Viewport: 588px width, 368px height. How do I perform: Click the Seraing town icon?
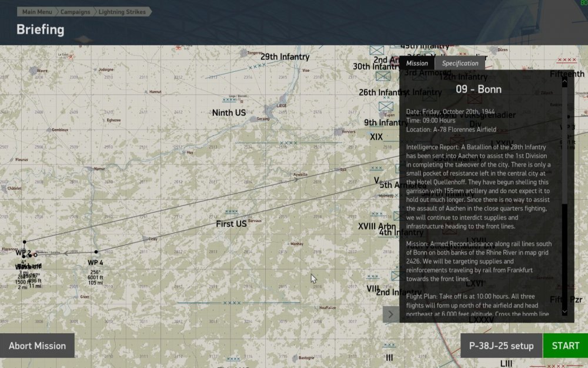click(x=253, y=119)
